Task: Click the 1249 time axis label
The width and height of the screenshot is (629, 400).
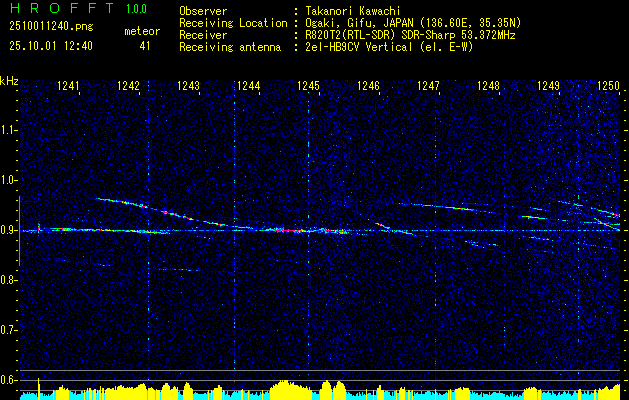Action: pos(548,86)
